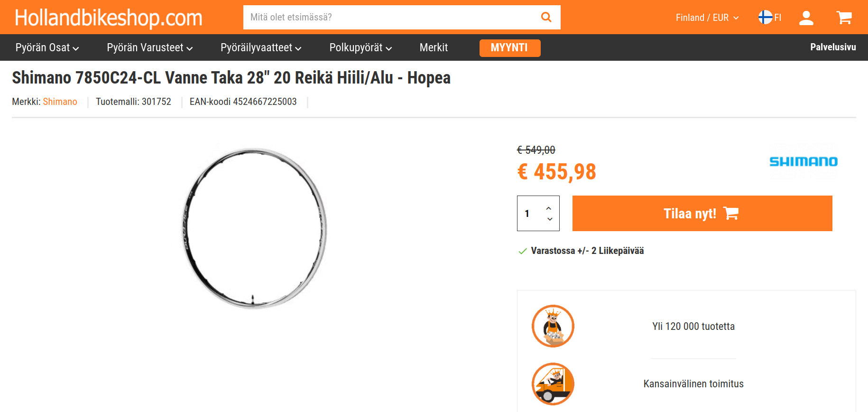Click the MYYNTI sale button

(510, 48)
